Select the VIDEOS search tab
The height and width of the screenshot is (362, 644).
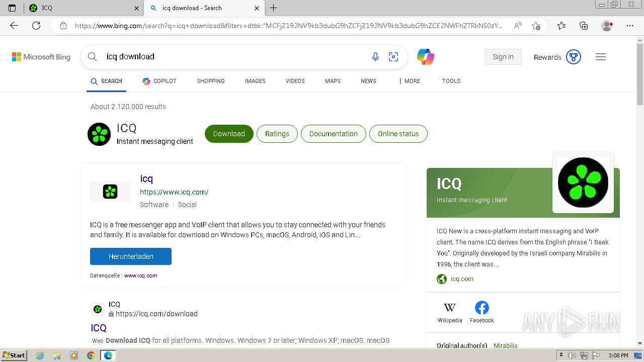click(295, 81)
